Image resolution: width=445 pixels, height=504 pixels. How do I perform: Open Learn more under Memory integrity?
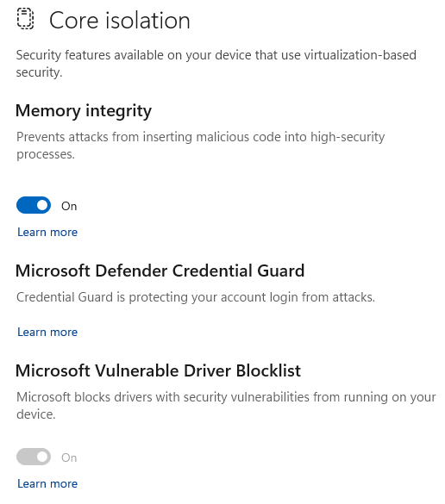click(x=47, y=232)
